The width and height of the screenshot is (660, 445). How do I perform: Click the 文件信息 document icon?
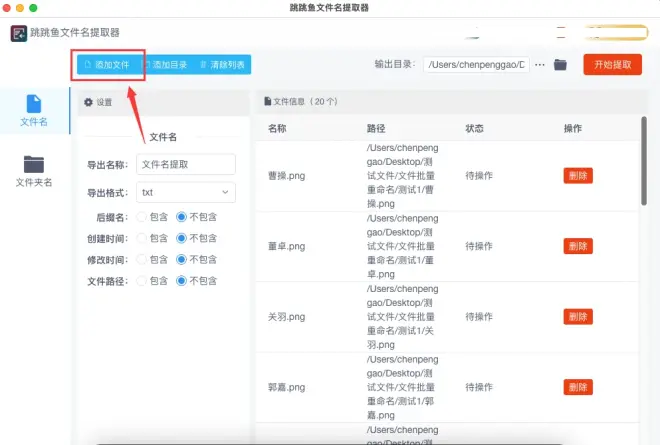pos(267,101)
